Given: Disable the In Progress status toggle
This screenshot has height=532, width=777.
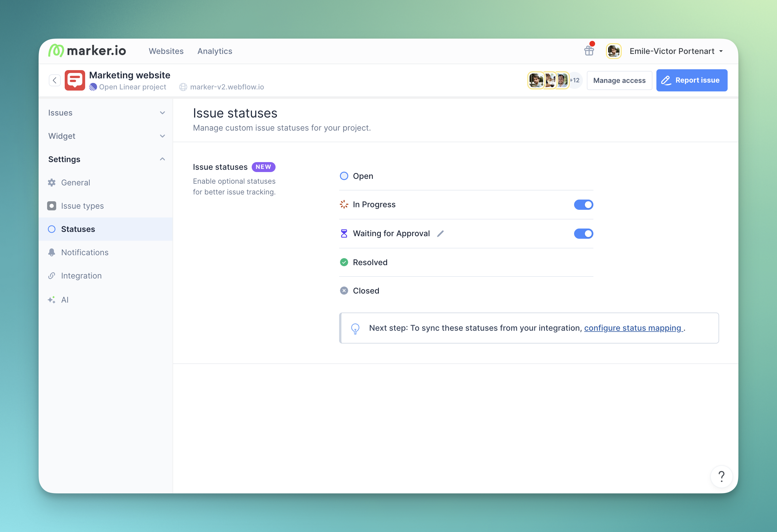Looking at the screenshot, I should pyautogui.click(x=583, y=205).
